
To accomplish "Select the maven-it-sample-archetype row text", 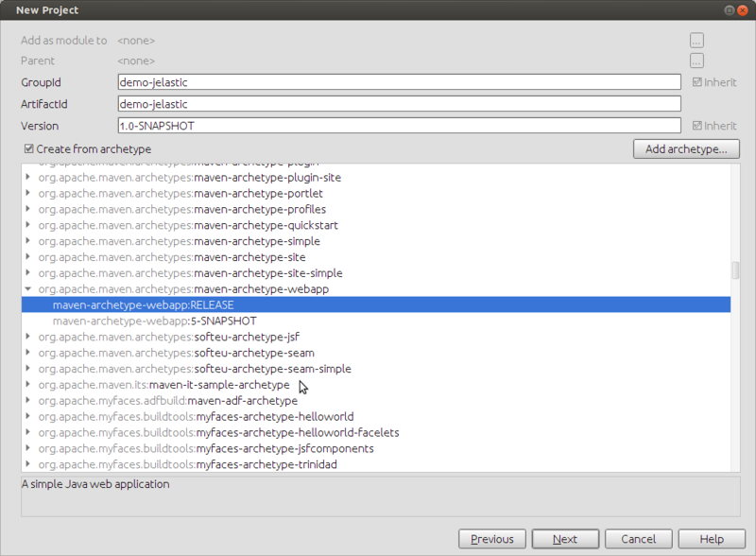I will pos(163,385).
